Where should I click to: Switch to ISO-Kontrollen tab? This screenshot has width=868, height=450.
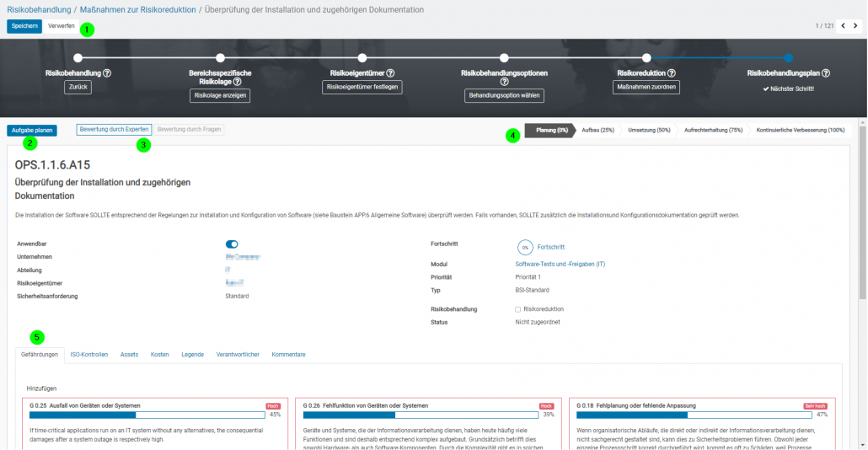pyautogui.click(x=88, y=355)
